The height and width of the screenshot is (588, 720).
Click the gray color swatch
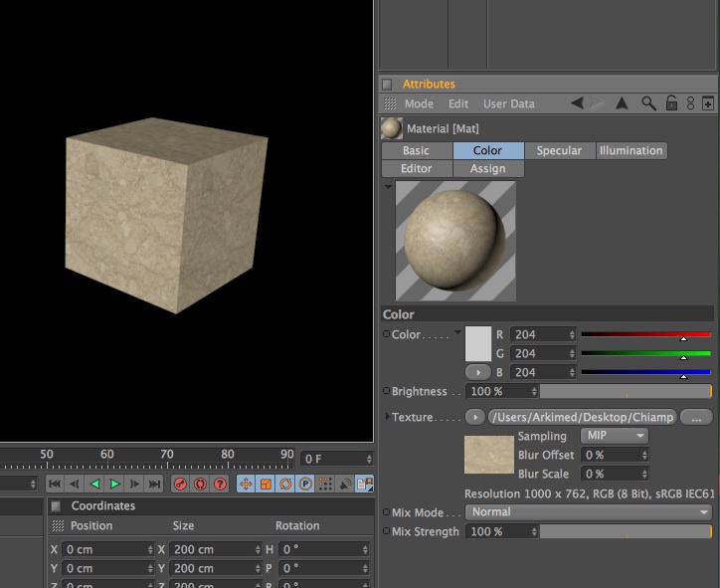point(478,343)
